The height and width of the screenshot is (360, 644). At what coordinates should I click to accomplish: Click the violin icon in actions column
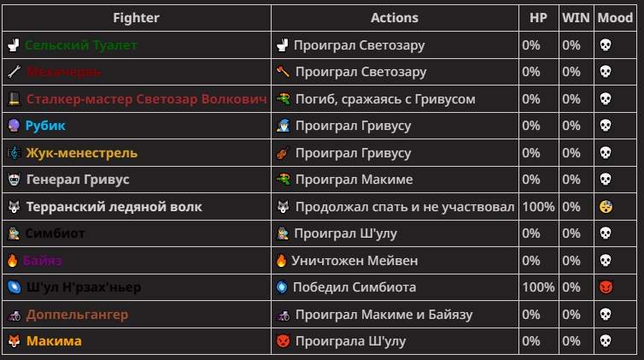[x=283, y=152]
